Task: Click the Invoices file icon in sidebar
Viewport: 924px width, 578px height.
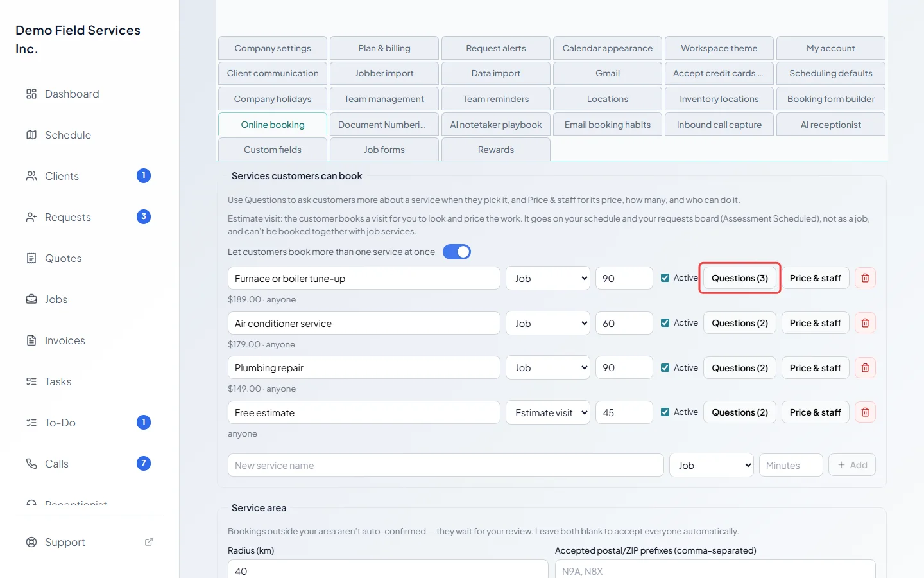Action: [x=31, y=340]
